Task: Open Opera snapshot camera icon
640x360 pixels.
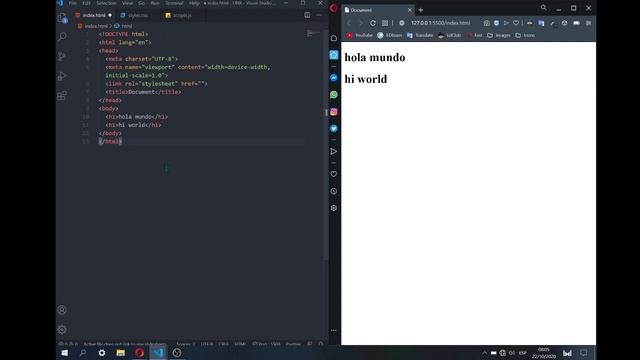Action: pos(487,23)
